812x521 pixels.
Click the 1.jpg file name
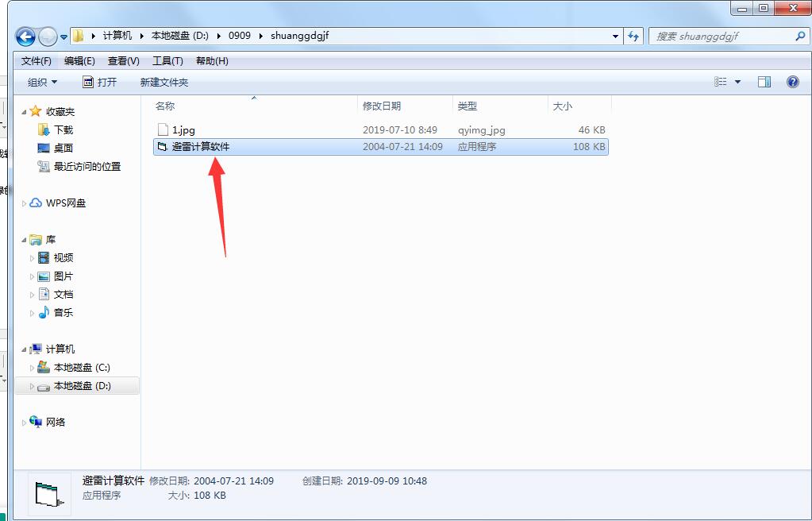click(x=183, y=129)
